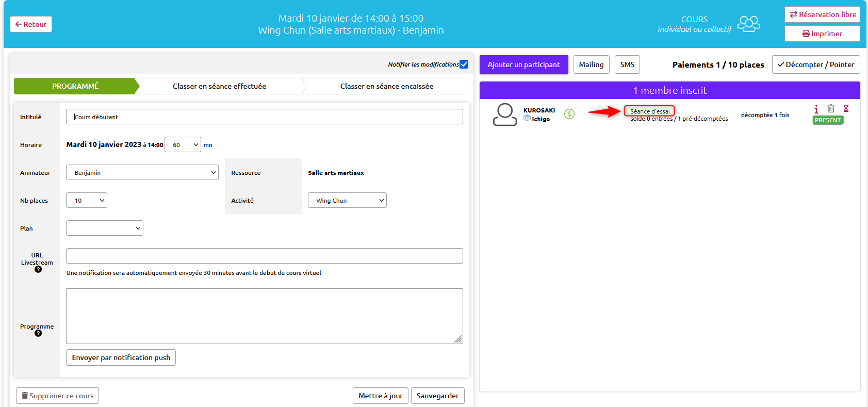Toggle the green PRESENT status badge

click(x=827, y=120)
